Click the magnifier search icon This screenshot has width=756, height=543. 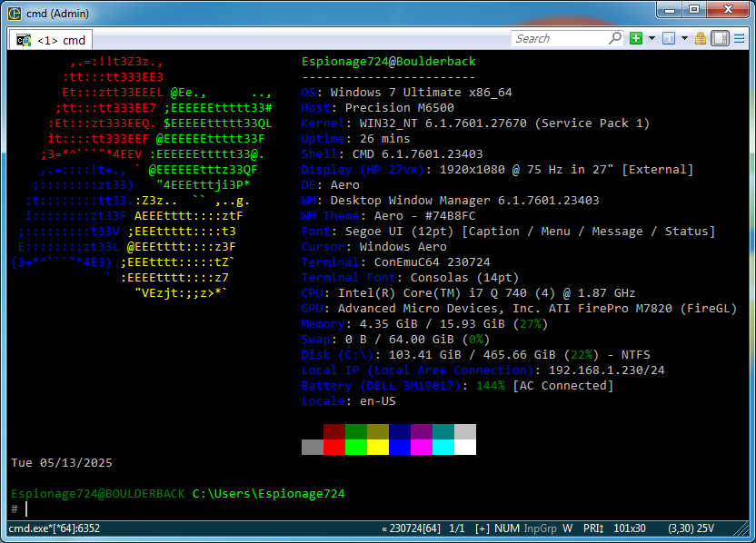pyautogui.click(x=615, y=38)
